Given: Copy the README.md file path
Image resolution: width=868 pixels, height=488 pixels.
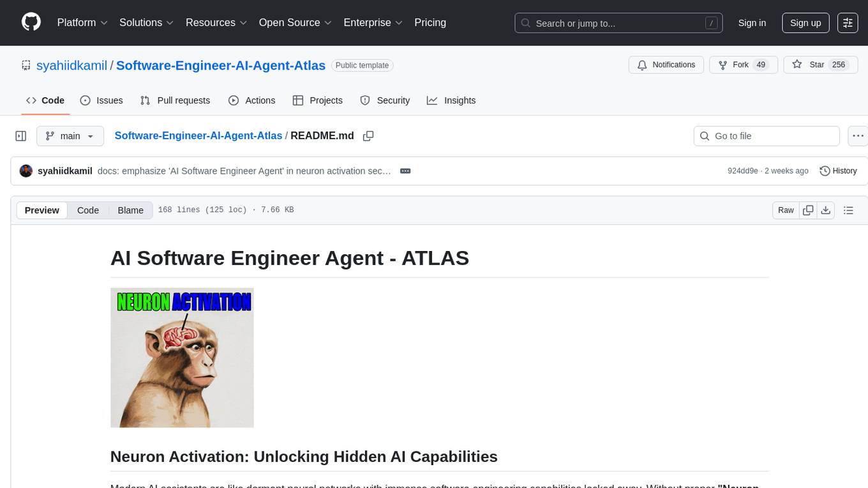Looking at the screenshot, I should (x=368, y=136).
